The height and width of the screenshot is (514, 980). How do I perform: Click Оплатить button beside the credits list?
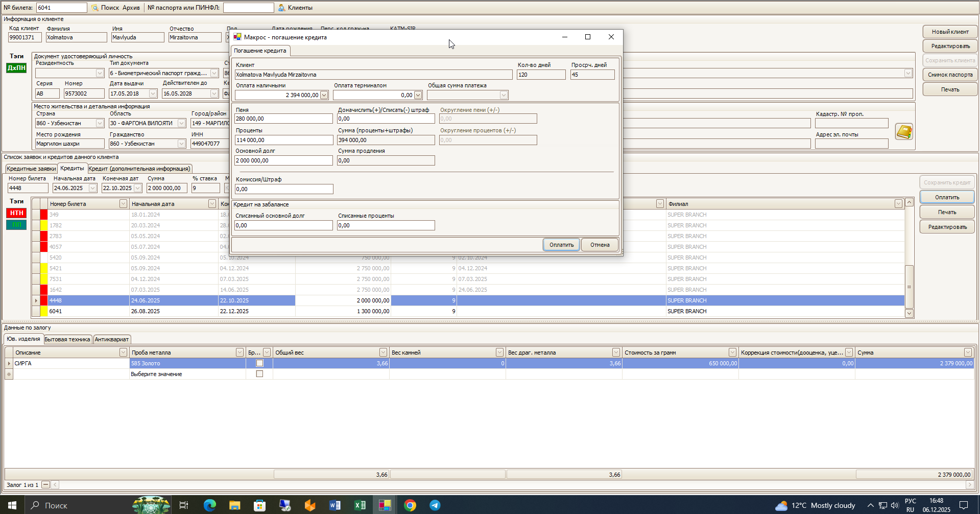pos(947,197)
